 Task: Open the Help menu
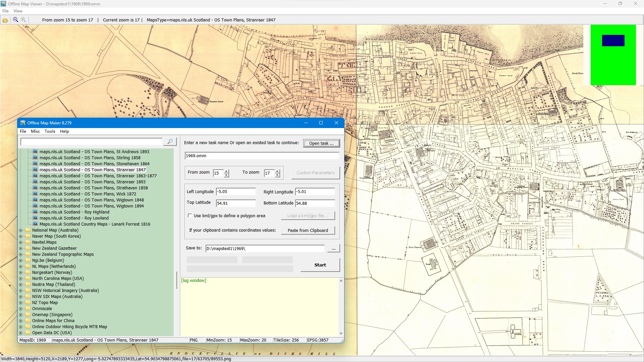64,131
